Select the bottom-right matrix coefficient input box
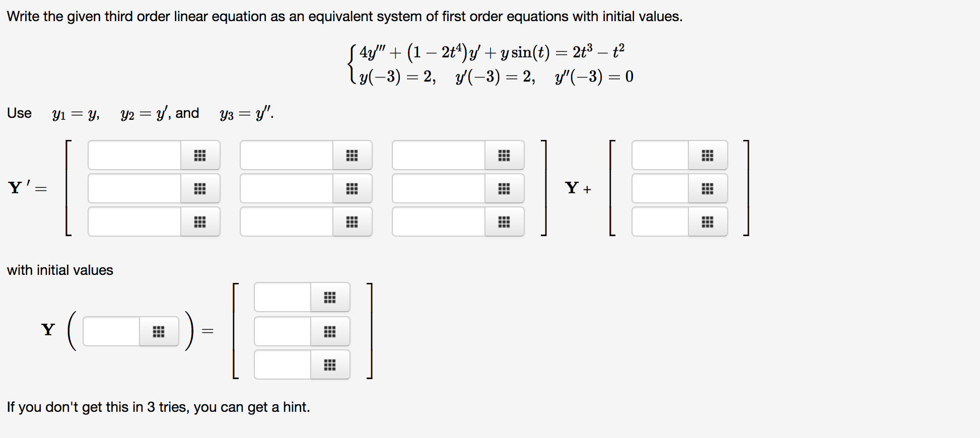This screenshot has height=438, width=980. coord(438,222)
